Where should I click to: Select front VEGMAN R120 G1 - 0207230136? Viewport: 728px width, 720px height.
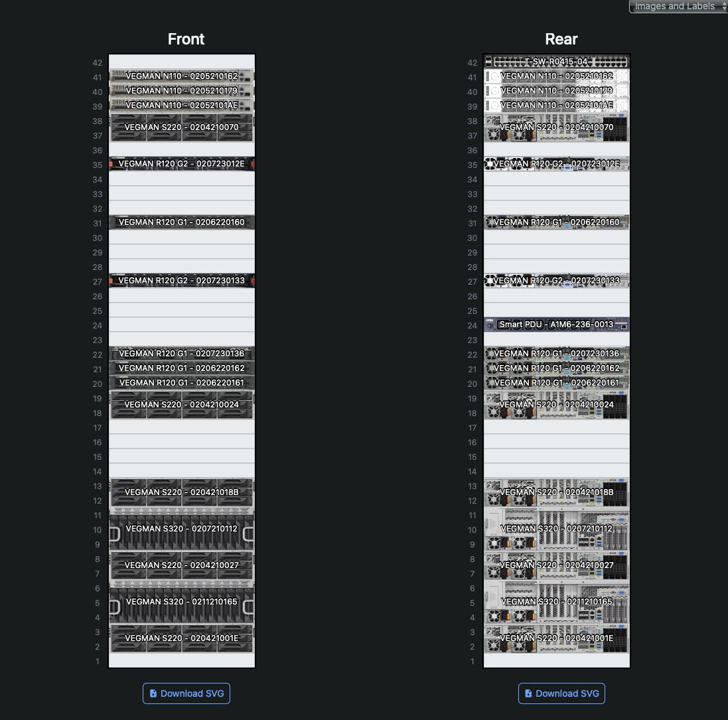pos(181,354)
